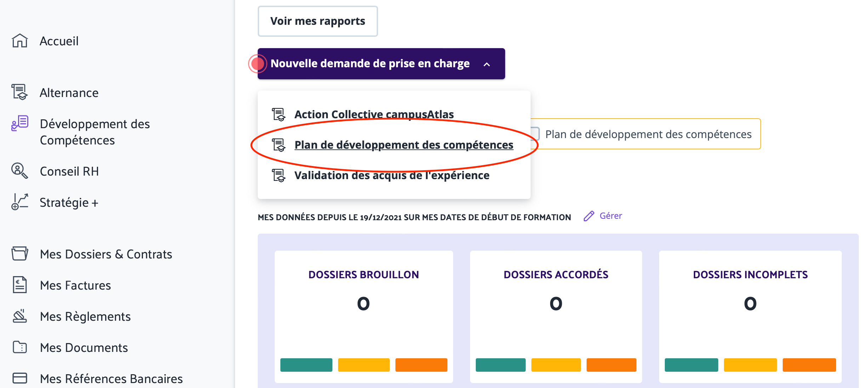Open Mes Documents in the sidebar
The height and width of the screenshot is (388, 868).
pyautogui.click(x=84, y=348)
